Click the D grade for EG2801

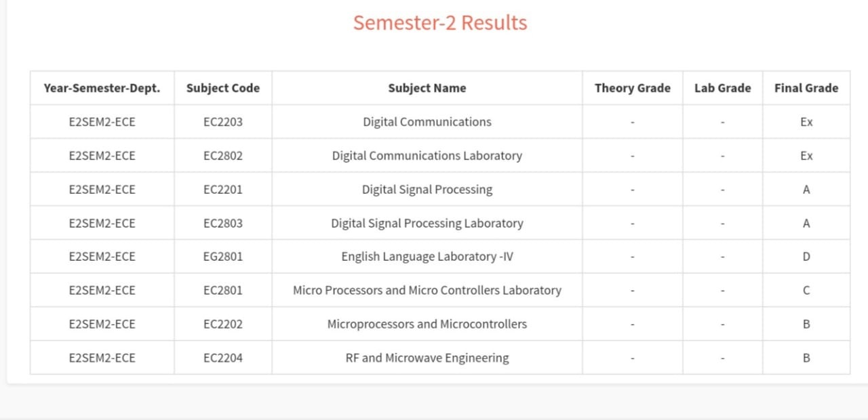tap(806, 257)
